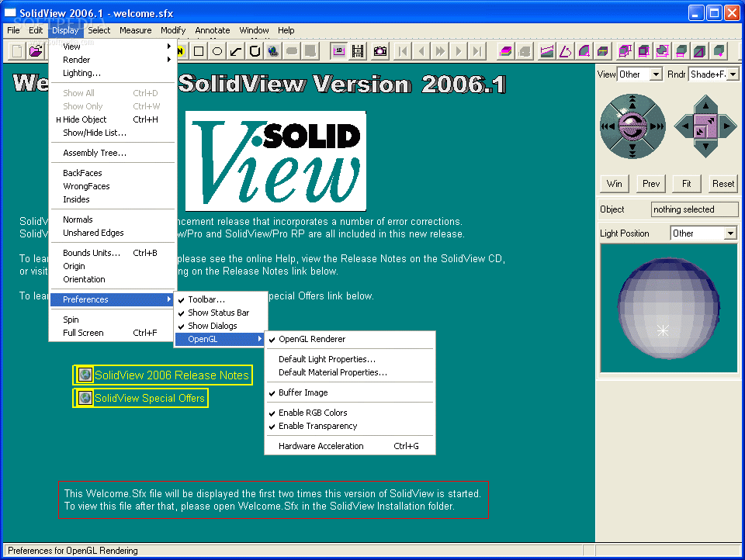Click the rotate-right arrows on rotation dial
This screenshot has height=560, width=745.
tap(657, 126)
